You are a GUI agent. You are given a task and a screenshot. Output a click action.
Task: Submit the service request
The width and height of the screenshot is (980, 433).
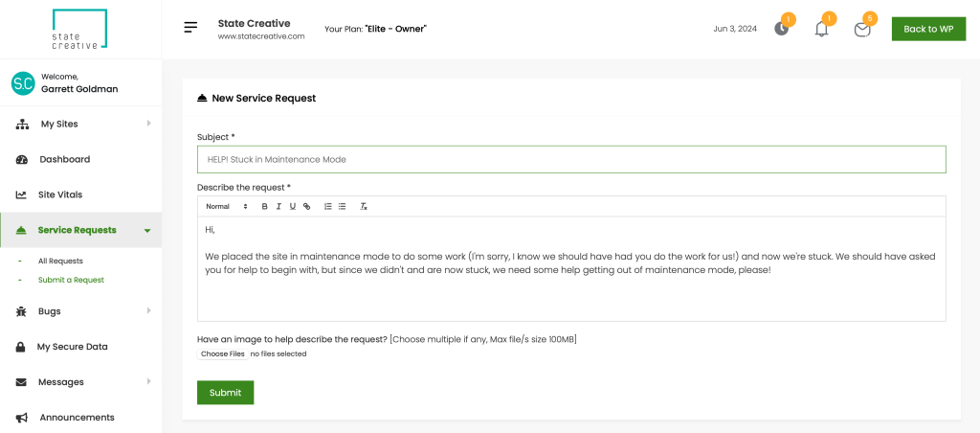225,393
